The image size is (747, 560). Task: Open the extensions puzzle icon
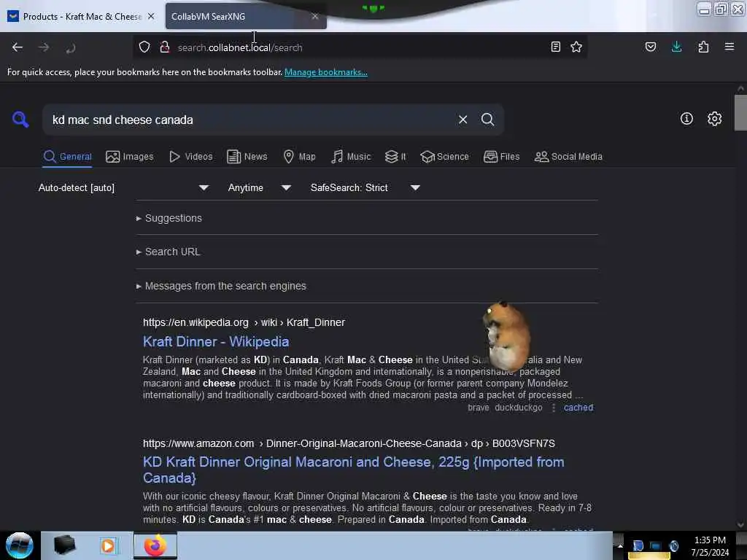tap(703, 47)
